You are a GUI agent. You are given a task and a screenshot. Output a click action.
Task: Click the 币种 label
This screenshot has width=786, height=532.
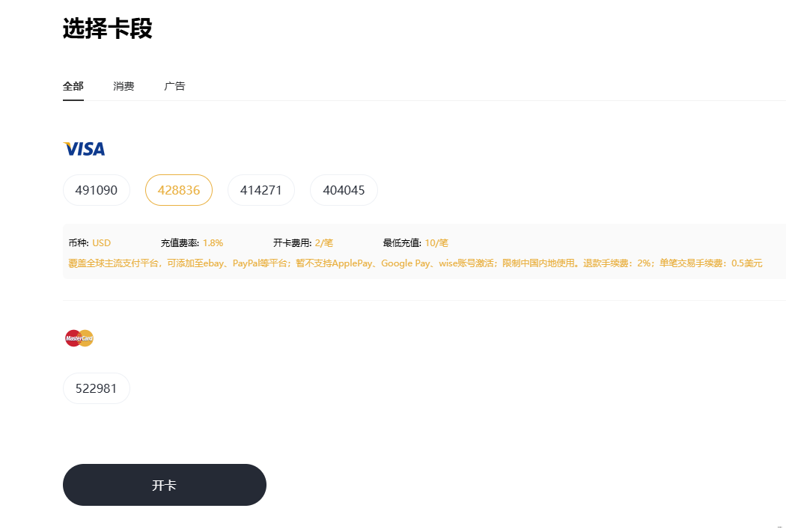point(79,243)
